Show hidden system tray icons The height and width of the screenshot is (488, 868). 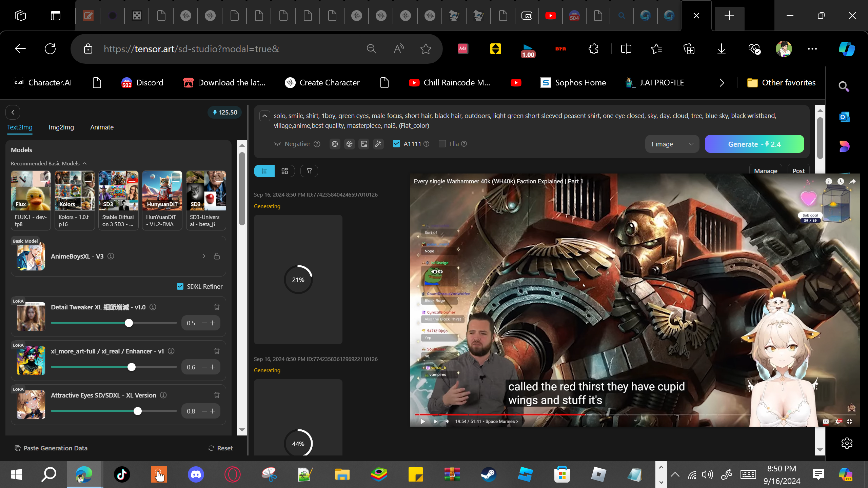pos(675,474)
